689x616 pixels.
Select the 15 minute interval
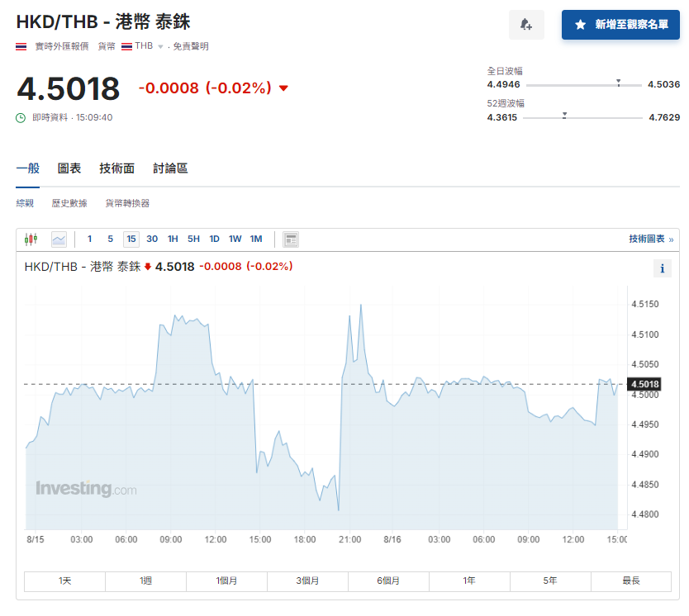[x=131, y=239]
